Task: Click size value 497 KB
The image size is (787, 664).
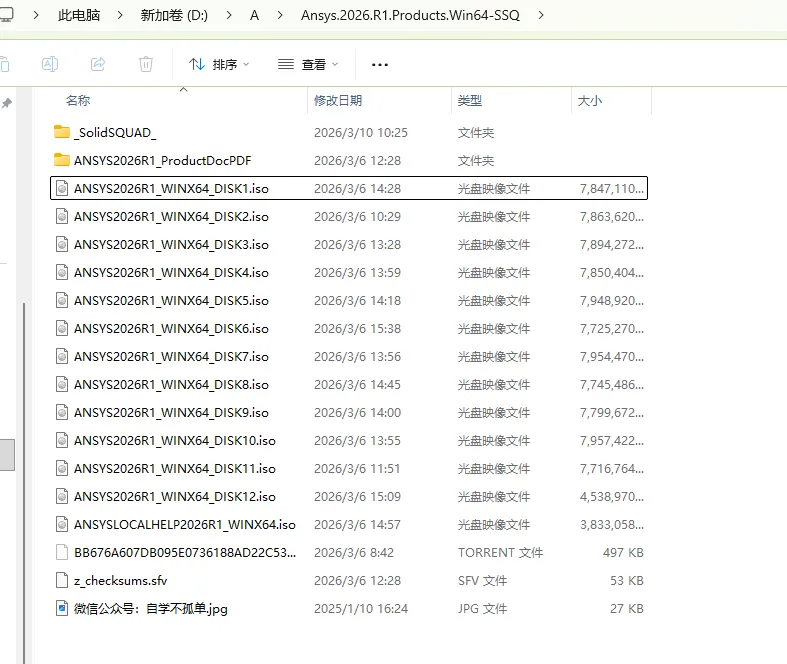Action: tap(623, 553)
